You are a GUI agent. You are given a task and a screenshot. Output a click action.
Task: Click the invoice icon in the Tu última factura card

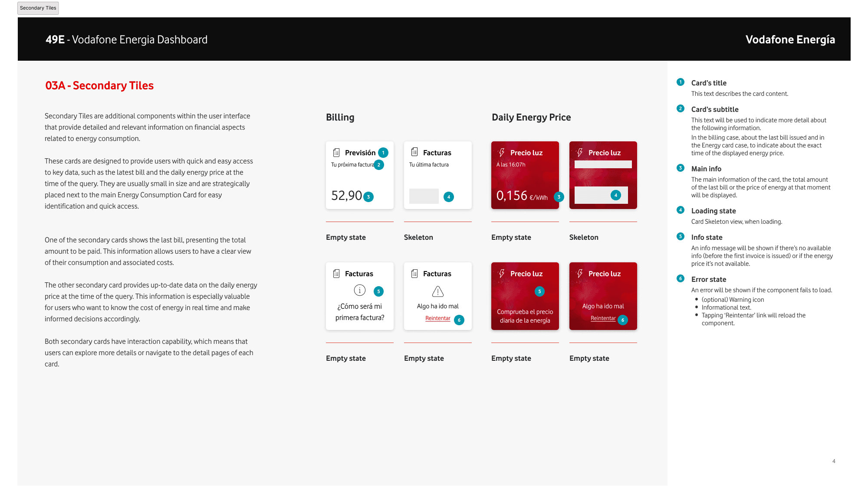coord(414,152)
